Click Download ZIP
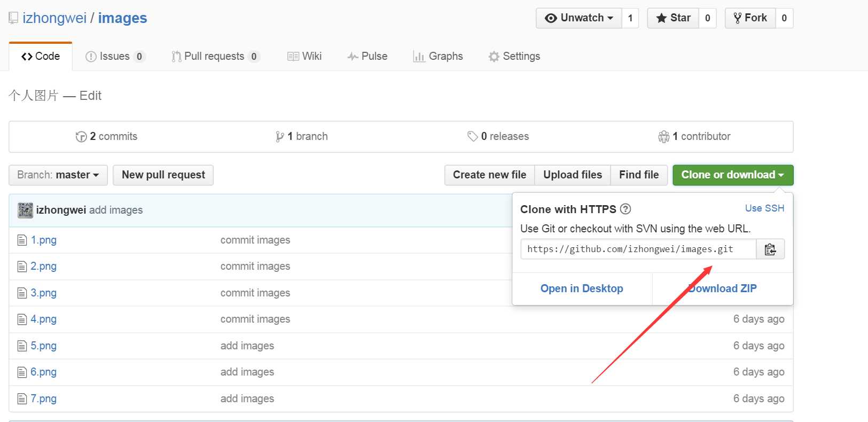This screenshot has width=868, height=422. click(723, 288)
